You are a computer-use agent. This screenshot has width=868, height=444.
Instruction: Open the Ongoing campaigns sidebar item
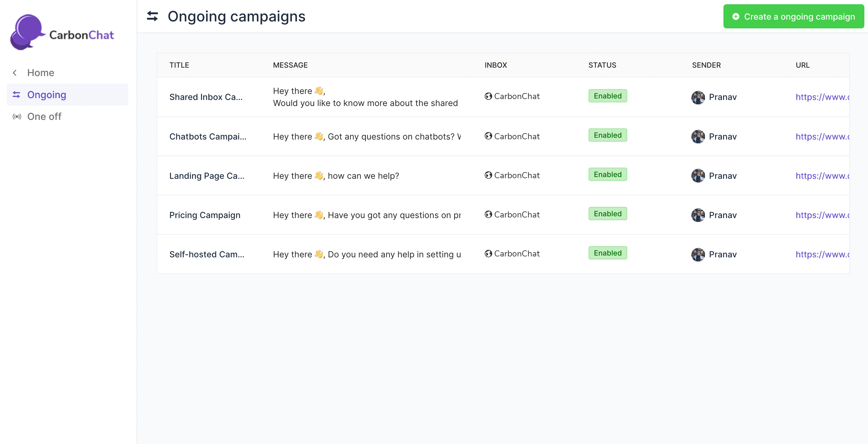pos(47,95)
